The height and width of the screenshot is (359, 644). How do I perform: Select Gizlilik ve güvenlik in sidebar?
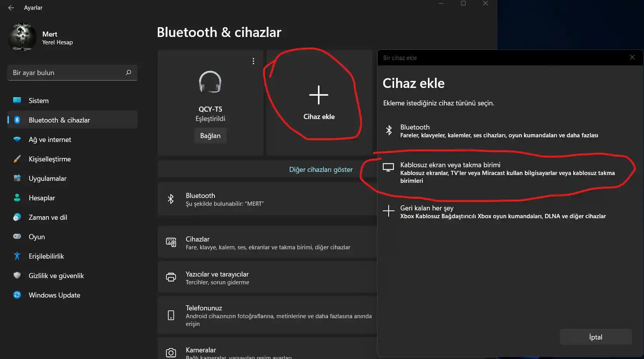pos(56,275)
